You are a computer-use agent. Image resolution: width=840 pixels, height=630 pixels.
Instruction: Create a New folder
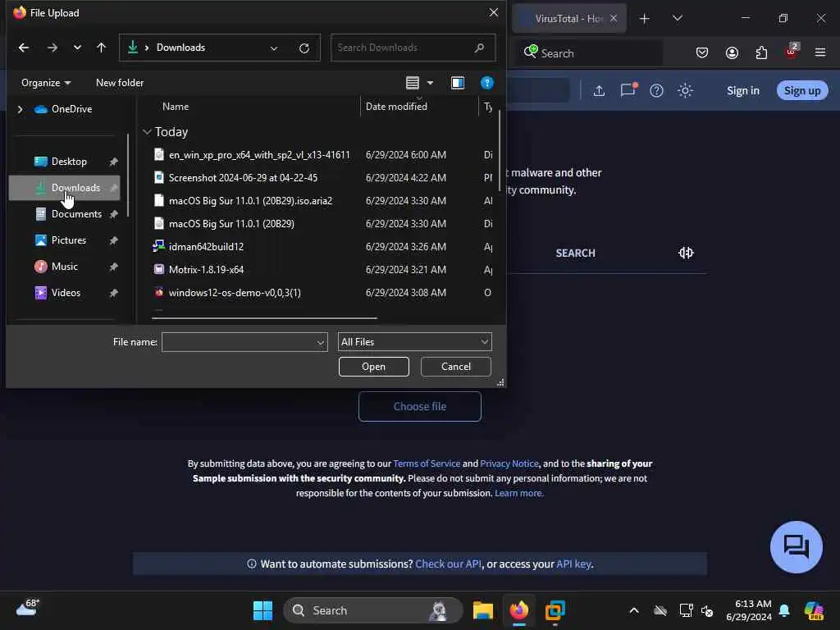click(120, 83)
